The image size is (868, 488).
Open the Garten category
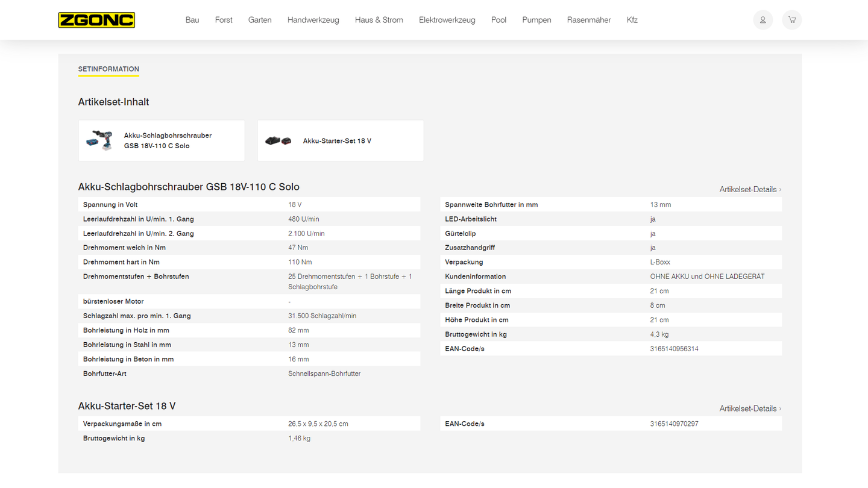coord(260,19)
